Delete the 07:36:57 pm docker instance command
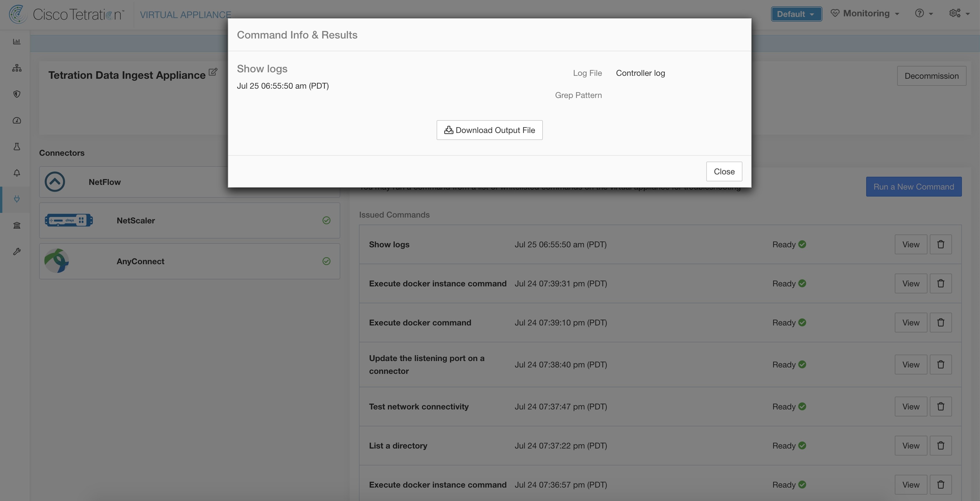Viewport: 980px width, 501px height. (x=941, y=484)
